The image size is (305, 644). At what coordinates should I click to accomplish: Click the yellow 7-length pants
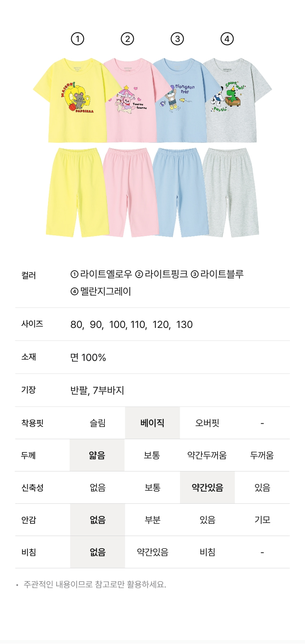(x=76, y=192)
